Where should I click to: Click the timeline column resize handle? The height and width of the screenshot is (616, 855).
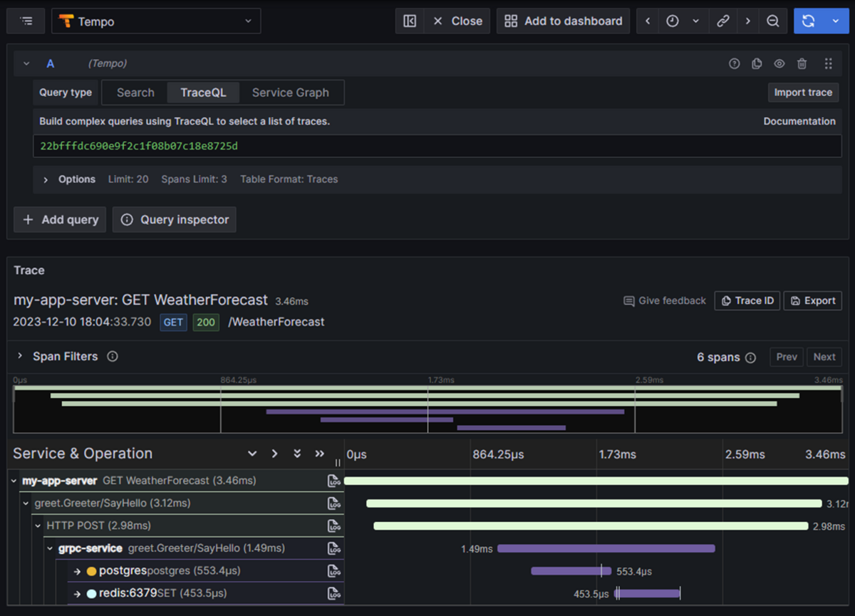(x=338, y=462)
